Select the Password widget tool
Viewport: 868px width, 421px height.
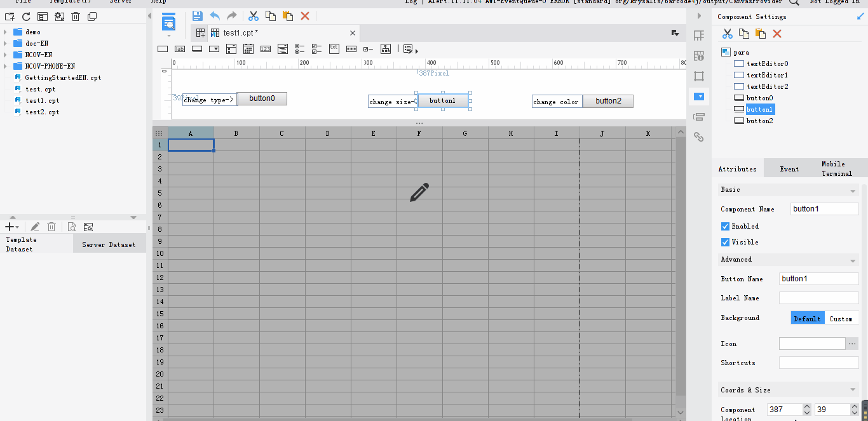pos(351,49)
